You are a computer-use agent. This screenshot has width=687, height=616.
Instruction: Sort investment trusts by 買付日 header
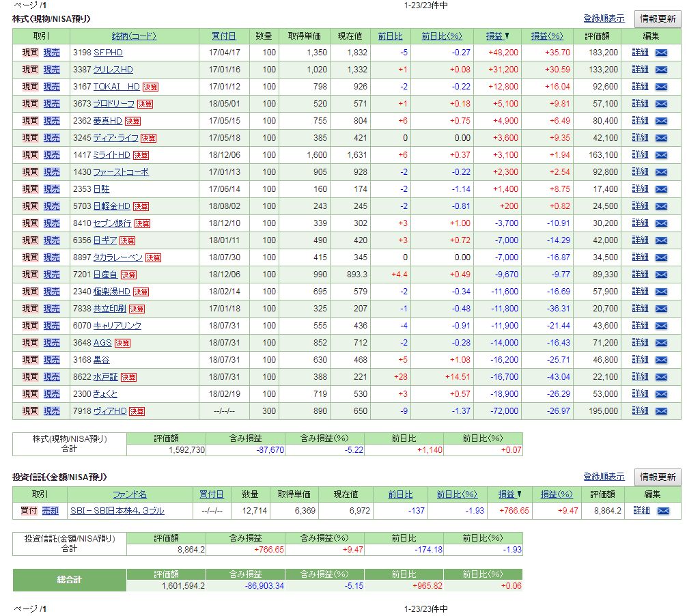click(212, 494)
